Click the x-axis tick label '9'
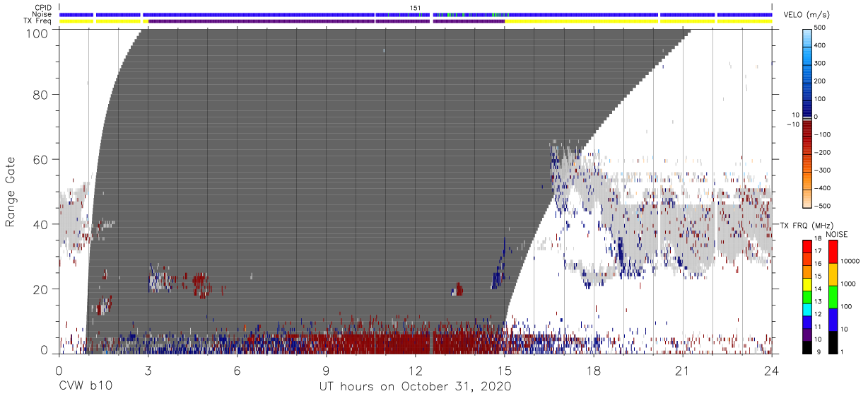The image size is (868, 401). coord(326,371)
